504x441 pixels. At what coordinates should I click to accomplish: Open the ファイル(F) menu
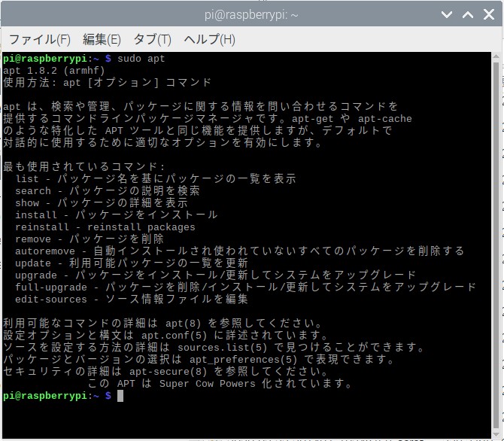pyautogui.click(x=40, y=40)
